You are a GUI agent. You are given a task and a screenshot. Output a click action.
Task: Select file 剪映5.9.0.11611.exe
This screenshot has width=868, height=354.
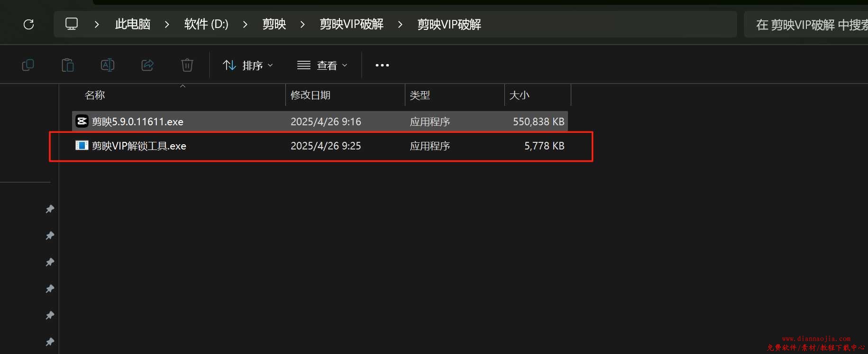point(320,121)
